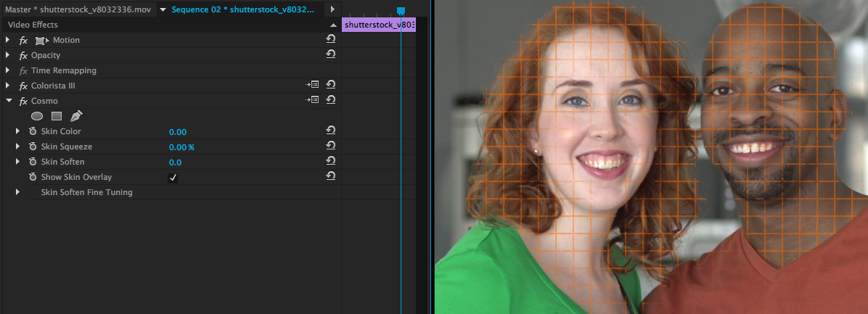Screen dimensions: 868x314
Task: Select the Motion transform box icon
Action: click(x=42, y=41)
